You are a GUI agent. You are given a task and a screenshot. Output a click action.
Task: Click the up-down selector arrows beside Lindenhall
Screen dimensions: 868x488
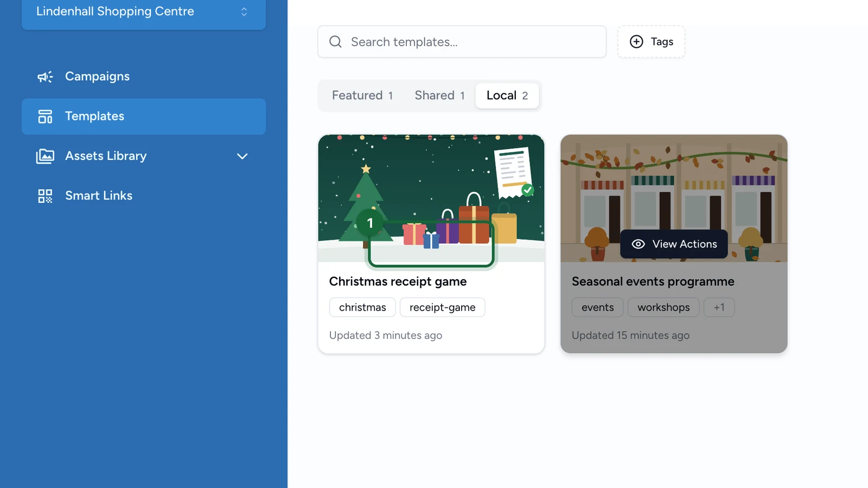point(244,11)
